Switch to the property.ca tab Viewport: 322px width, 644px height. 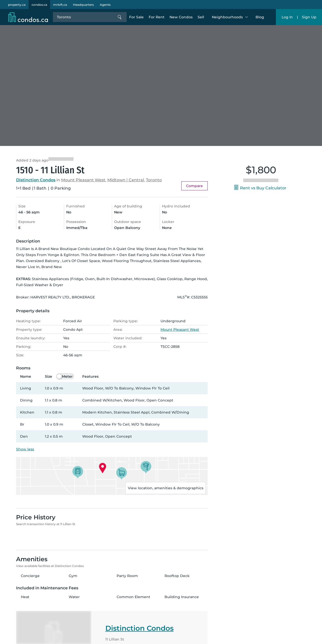click(17, 5)
